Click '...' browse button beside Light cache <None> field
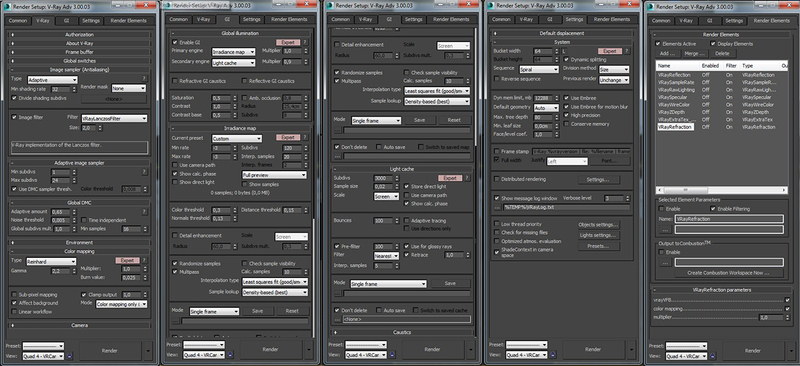 pyautogui.click(x=337, y=319)
